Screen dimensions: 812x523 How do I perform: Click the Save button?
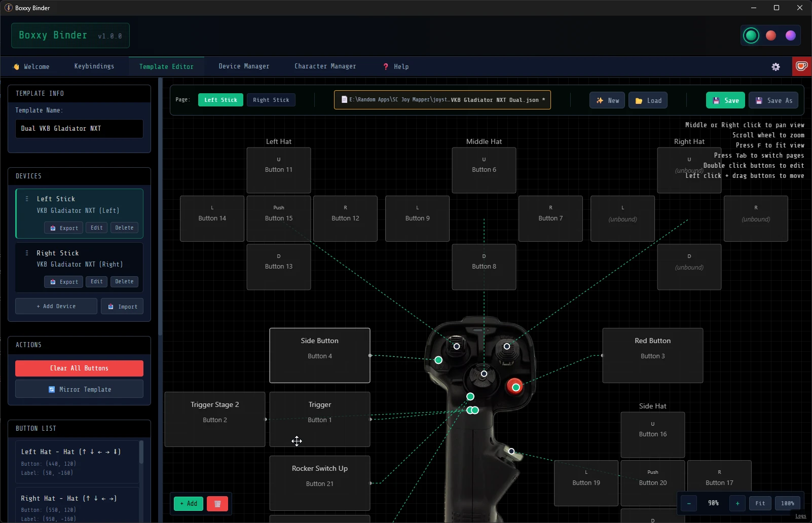click(x=725, y=100)
